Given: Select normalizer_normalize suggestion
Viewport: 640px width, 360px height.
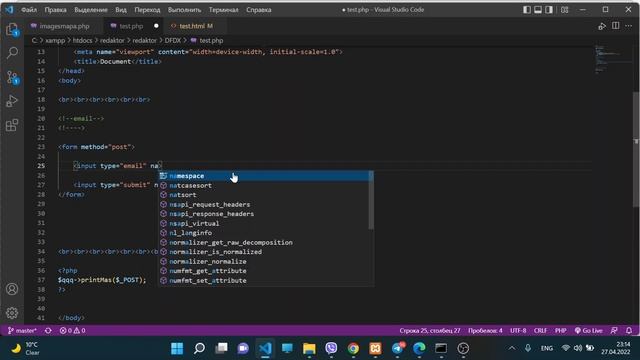Looking at the screenshot, I should [x=264, y=262].
